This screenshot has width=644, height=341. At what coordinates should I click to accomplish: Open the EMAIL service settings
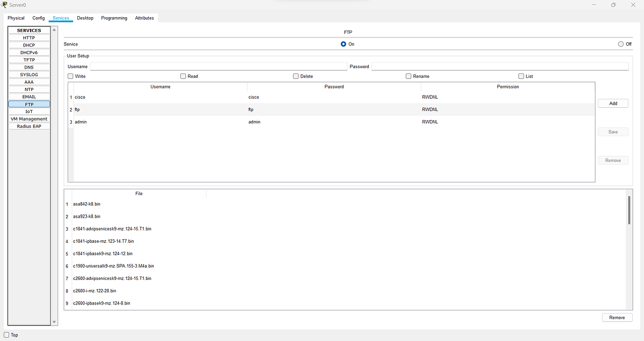coord(28,97)
